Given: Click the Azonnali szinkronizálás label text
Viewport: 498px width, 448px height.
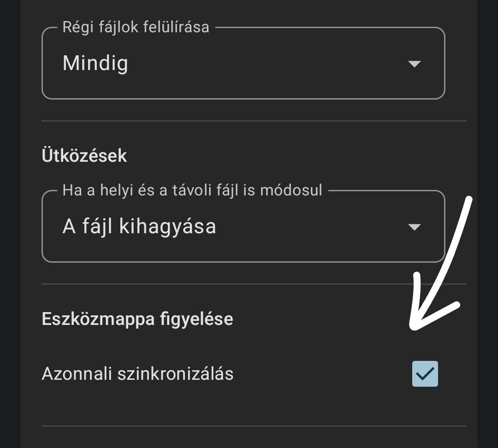Looking at the screenshot, I should click(137, 374).
